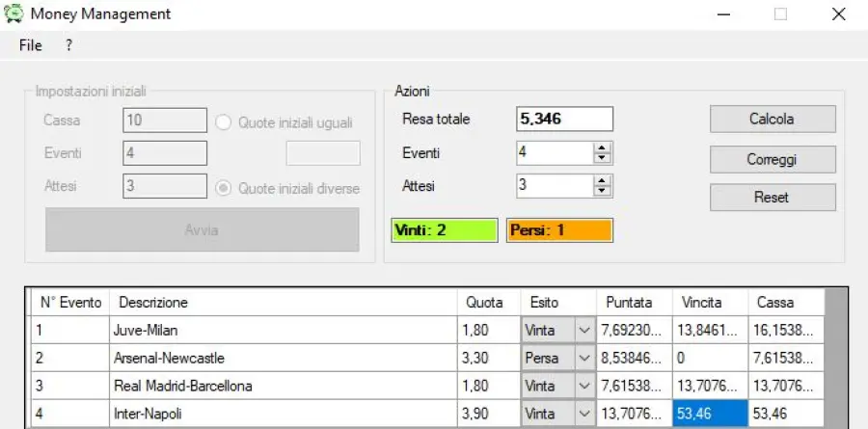868x429 pixels.
Task: Select Quote iniziali diverse radio button
Action: coord(224,188)
